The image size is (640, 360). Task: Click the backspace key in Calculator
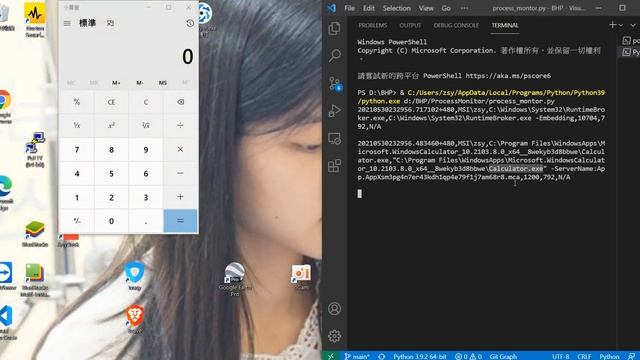point(180,102)
